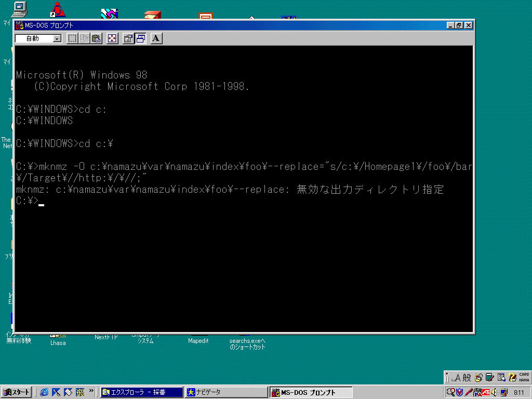Select the システム desktop icon label
Screen dimensions: 532x399
coord(145,341)
